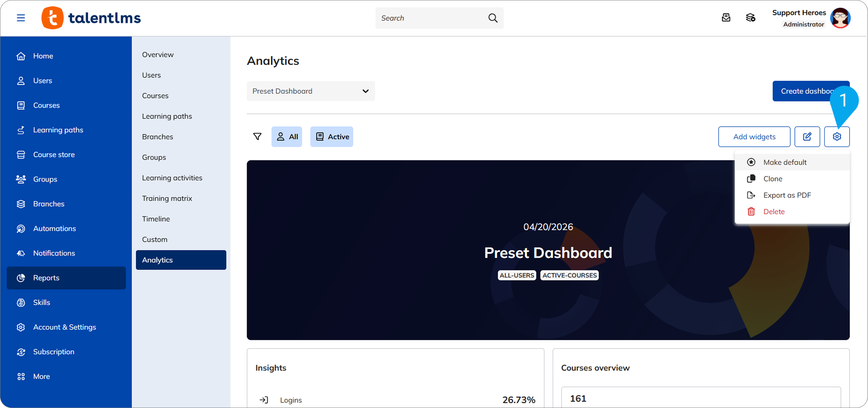The height and width of the screenshot is (408, 868).
Task: Click the edit dashboard pencil icon
Action: pos(807,137)
